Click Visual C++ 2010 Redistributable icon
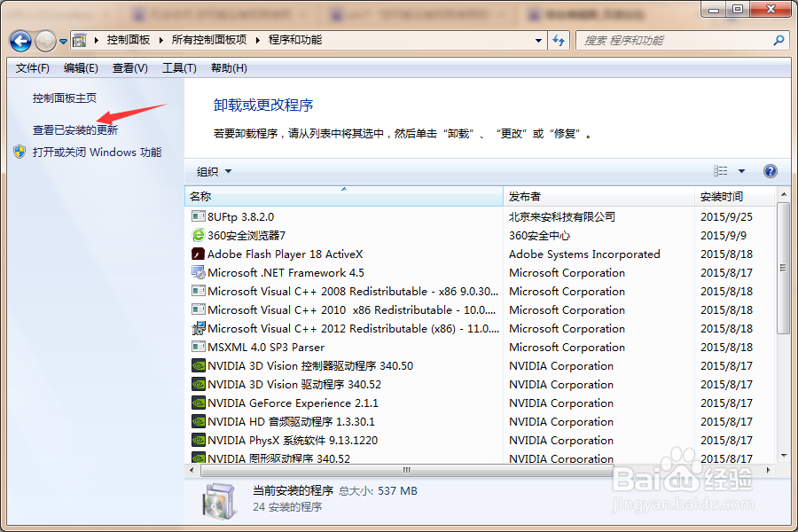The width and height of the screenshot is (798, 532). 198,309
